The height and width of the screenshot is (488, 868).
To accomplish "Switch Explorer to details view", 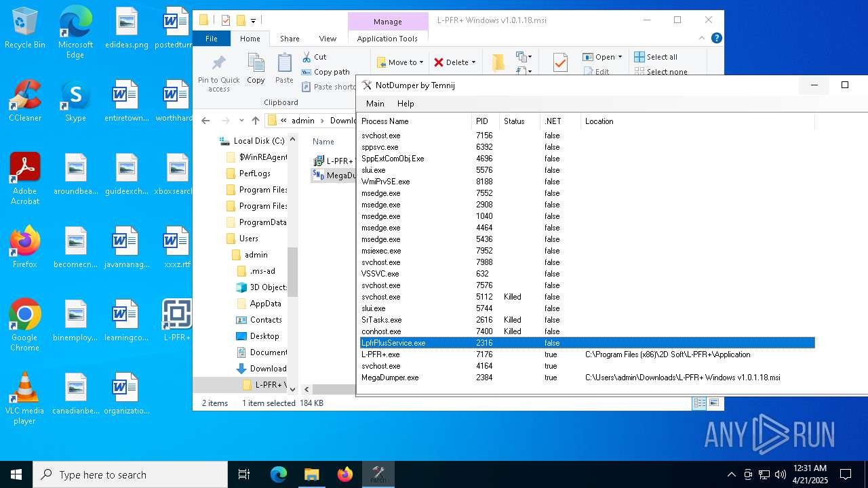I will click(699, 403).
